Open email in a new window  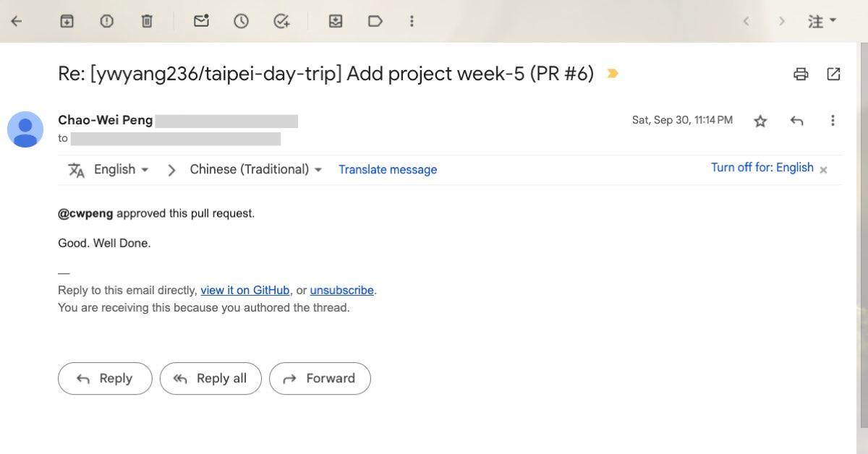click(833, 74)
